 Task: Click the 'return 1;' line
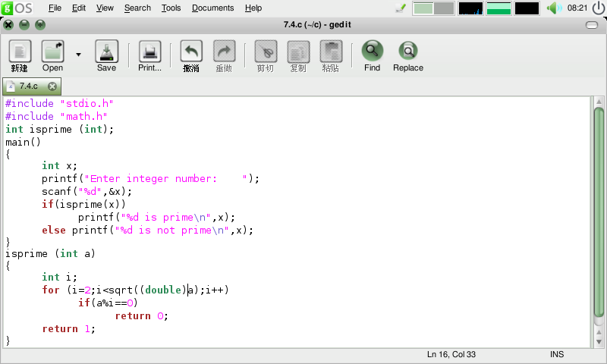pyautogui.click(x=68, y=329)
